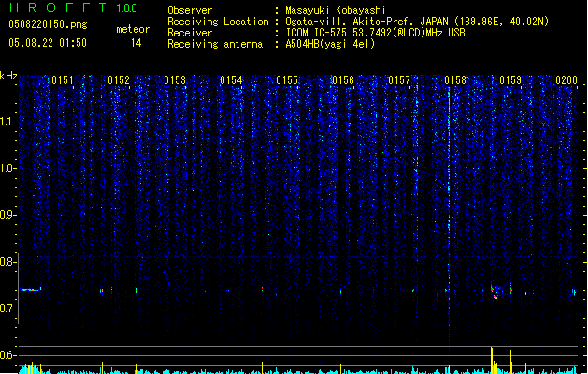The width and height of the screenshot is (588, 374).
Task: Click the kHz axis unit label
Action: coord(8,76)
